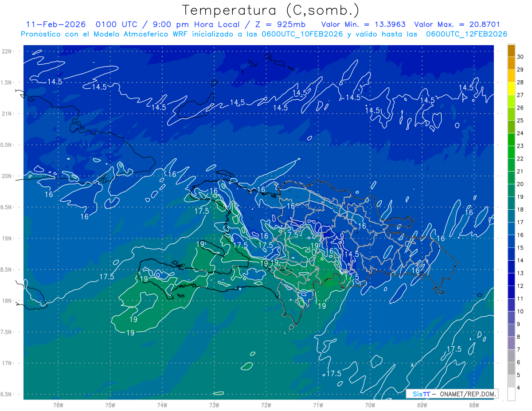The height and width of the screenshot is (411, 532).
Task: Click the color scale label "30"
Action: [520, 56]
